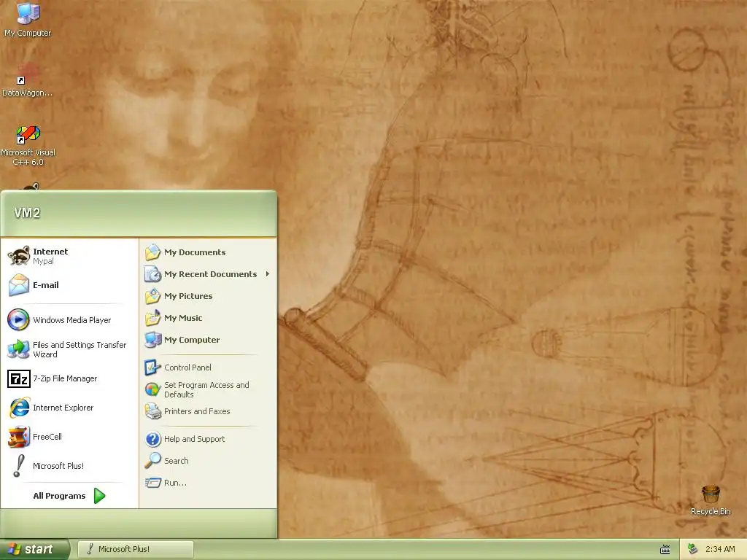Open Help and Support question mark icon
747x560 pixels.
pos(153,438)
